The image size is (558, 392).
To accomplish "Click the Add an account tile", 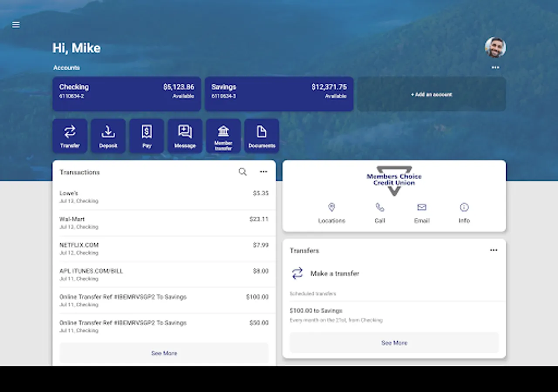I will (431, 94).
